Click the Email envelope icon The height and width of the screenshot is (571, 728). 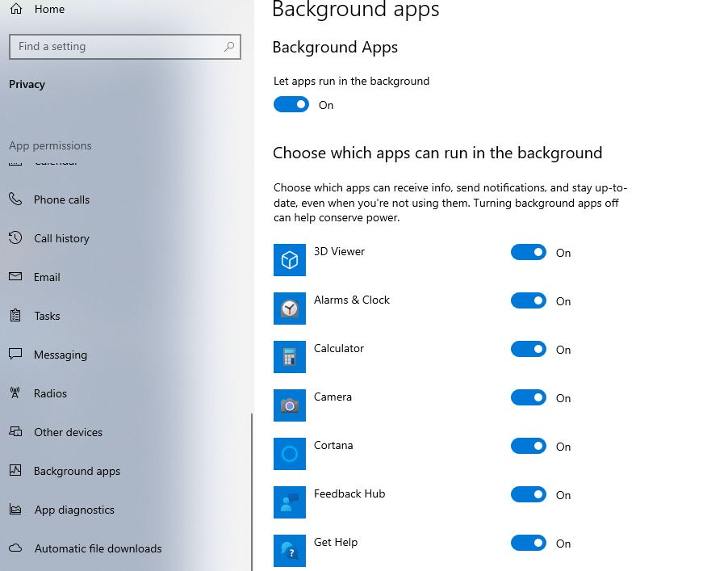15,276
